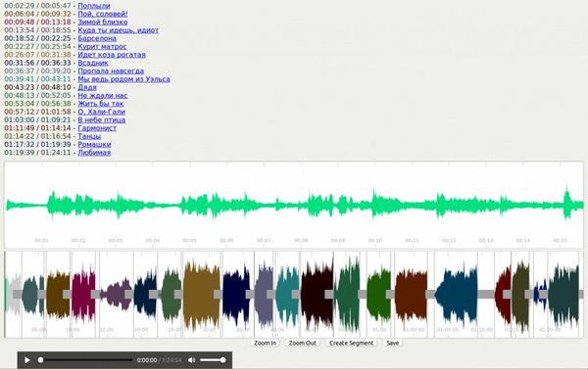Screen dimensions: 588x370
Task: Play the audio with the play icon
Action: 27,360
